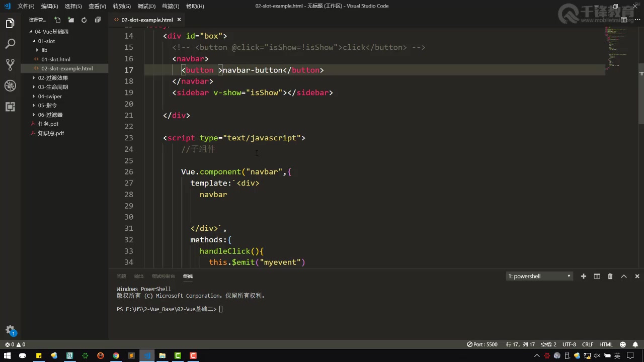
Task: Open 任务.pdf in the file tree
Action: coord(64,124)
